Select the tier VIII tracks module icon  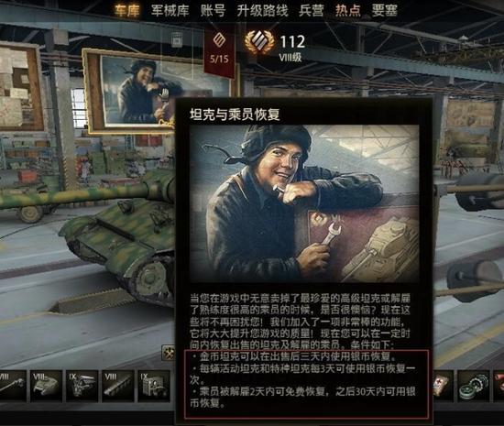pos(117,386)
